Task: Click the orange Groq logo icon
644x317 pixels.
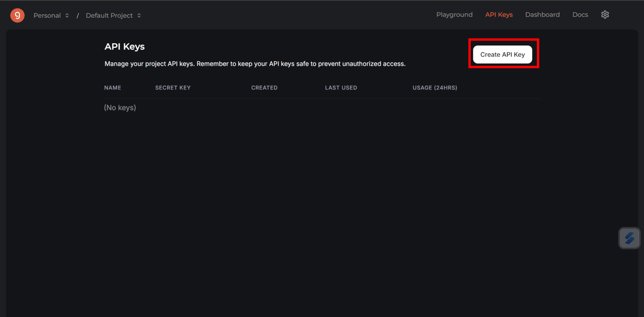Action: pos(17,15)
